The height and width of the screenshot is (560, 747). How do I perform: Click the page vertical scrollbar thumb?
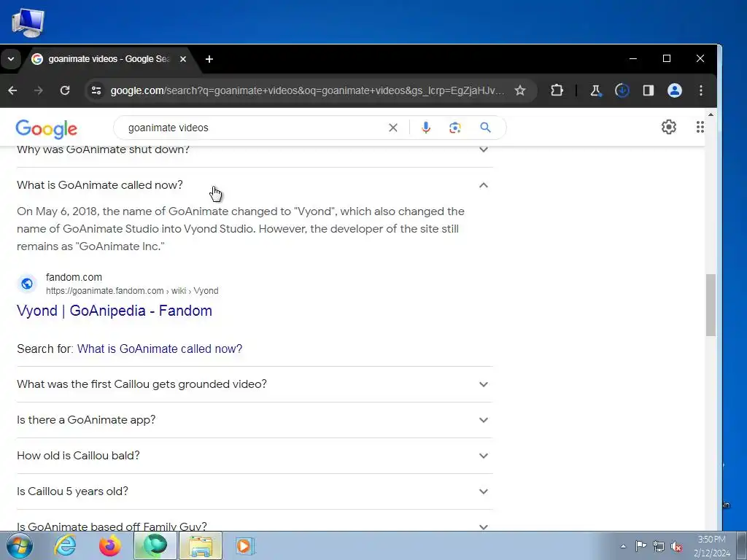(x=711, y=305)
